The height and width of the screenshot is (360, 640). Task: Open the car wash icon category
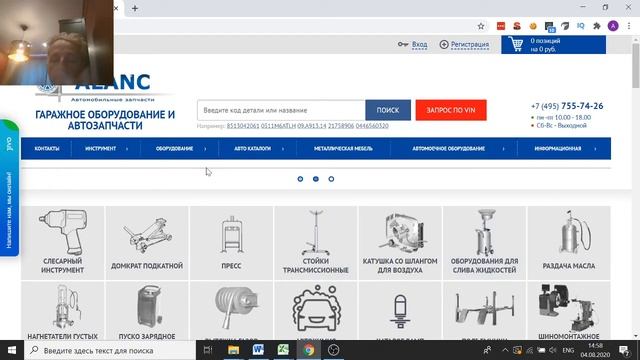tap(316, 310)
